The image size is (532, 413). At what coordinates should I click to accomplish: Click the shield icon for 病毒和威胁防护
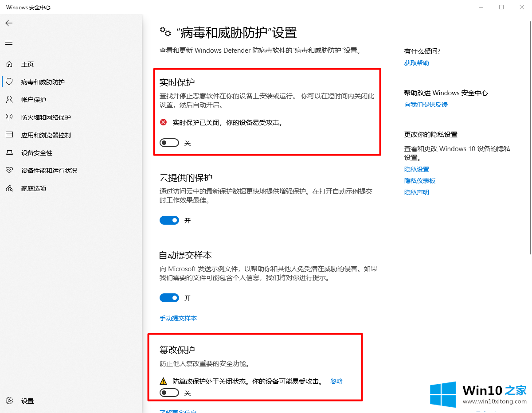point(9,82)
